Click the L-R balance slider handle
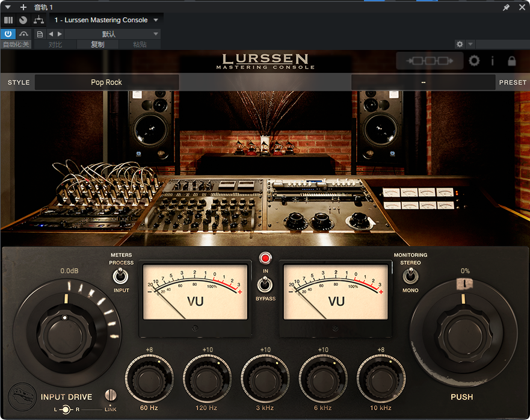This screenshot has width=530, height=420. point(66,410)
